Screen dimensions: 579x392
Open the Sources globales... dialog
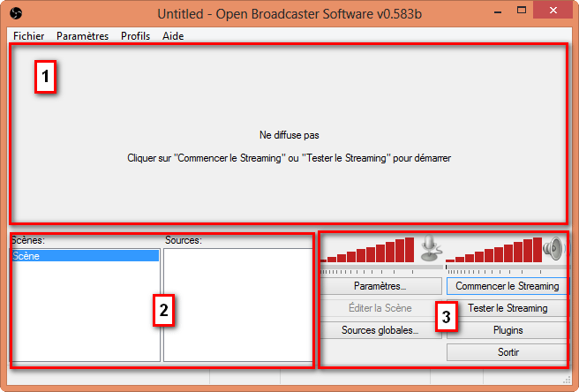pyautogui.click(x=380, y=330)
